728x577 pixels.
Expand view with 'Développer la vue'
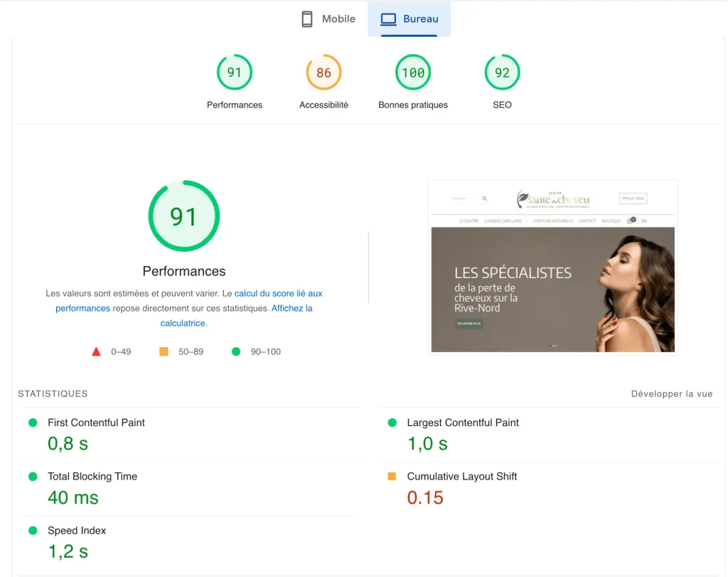671,394
